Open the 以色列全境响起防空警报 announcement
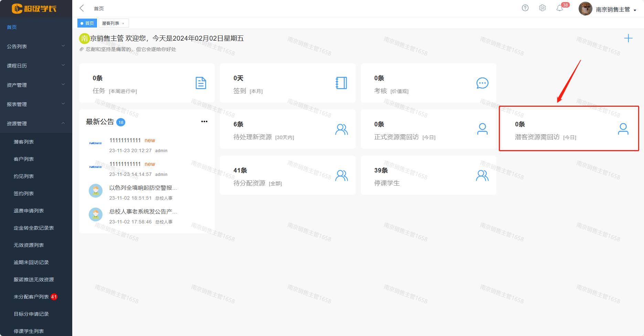This screenshot has height=336, width=644. coord(143,188)
